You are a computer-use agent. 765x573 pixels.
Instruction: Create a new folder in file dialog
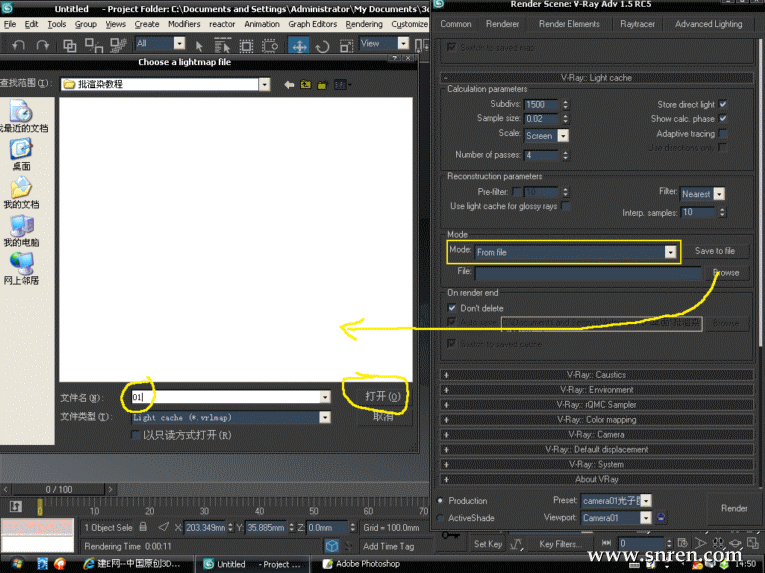(x=322, y=85)
